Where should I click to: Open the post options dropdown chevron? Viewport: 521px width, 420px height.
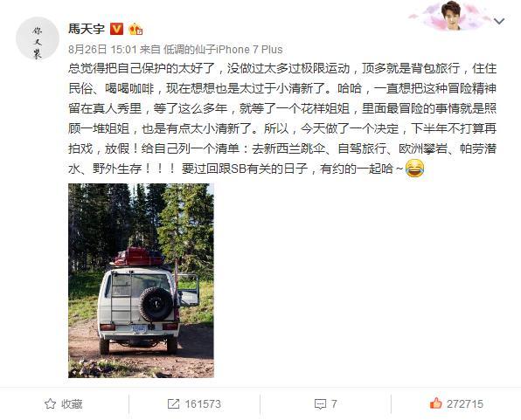[x=499, y=22]
